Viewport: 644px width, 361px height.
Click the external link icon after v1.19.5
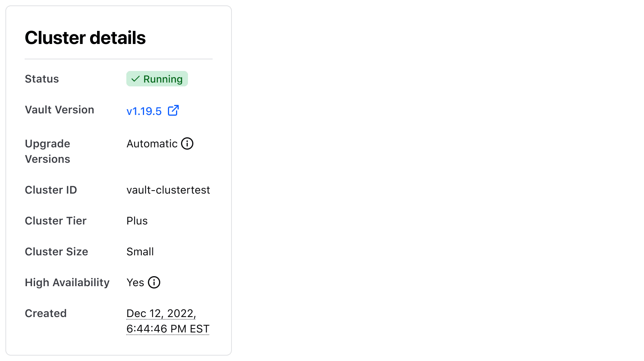coord(173,111)
